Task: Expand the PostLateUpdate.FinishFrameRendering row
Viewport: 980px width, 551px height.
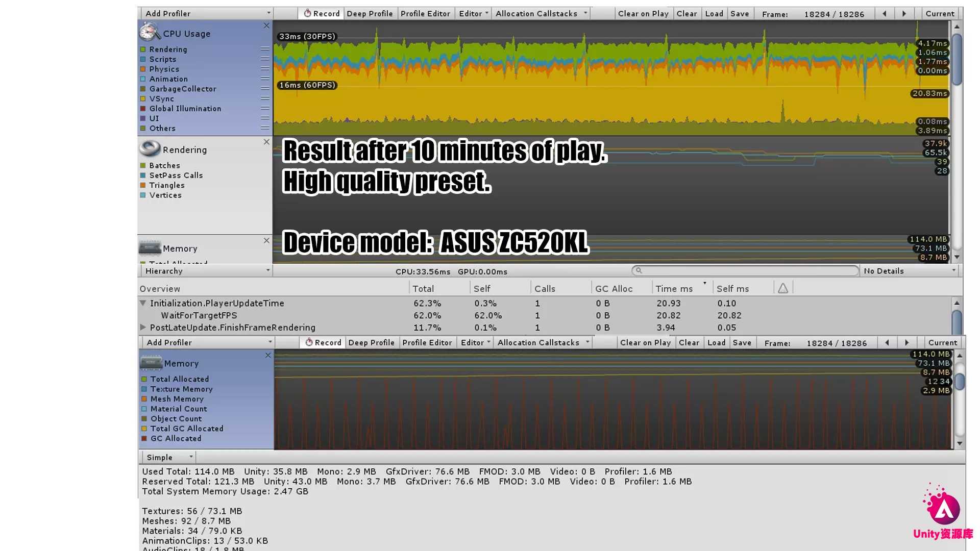Action: [x=143, y=327]
